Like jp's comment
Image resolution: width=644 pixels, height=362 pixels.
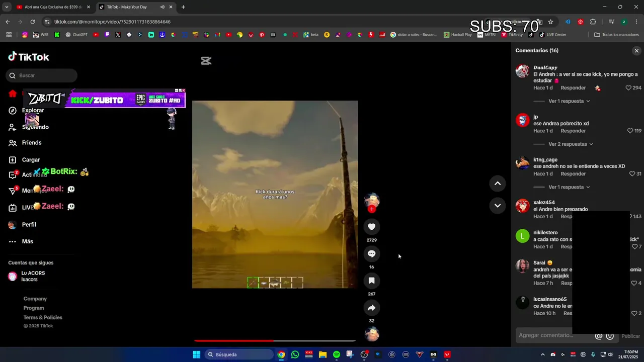click(x=630, y=131)
